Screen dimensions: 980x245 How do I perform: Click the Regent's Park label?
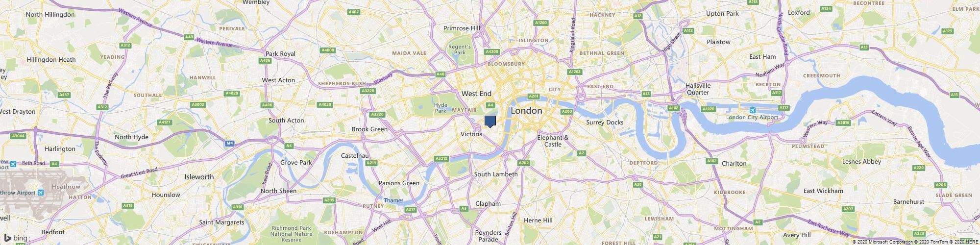[x=460, y=49]
